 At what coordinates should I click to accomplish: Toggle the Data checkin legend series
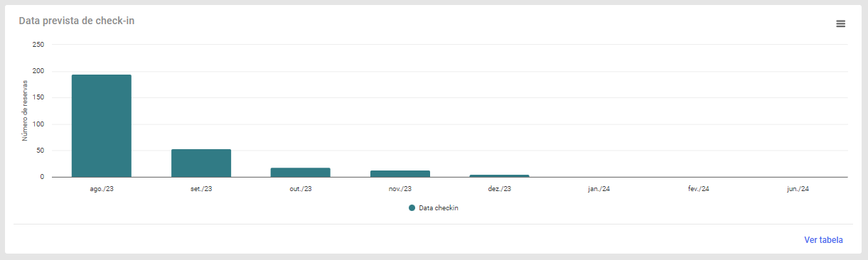pyautogui.click(x=434, y=208)
